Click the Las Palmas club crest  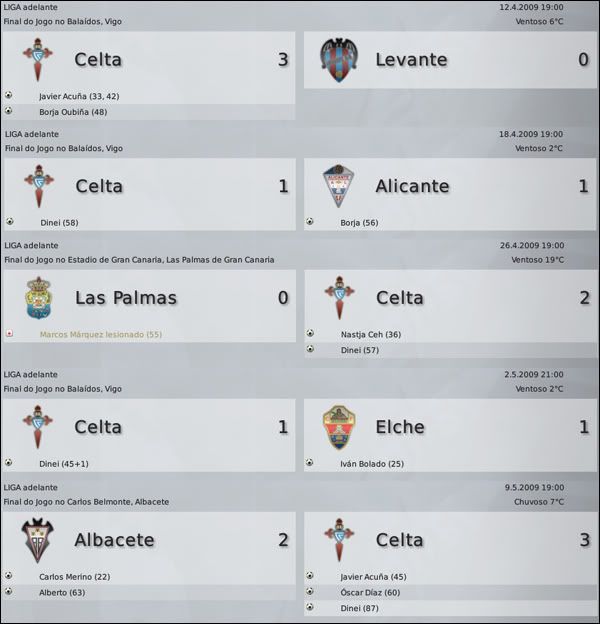click(x=38, y=298)
